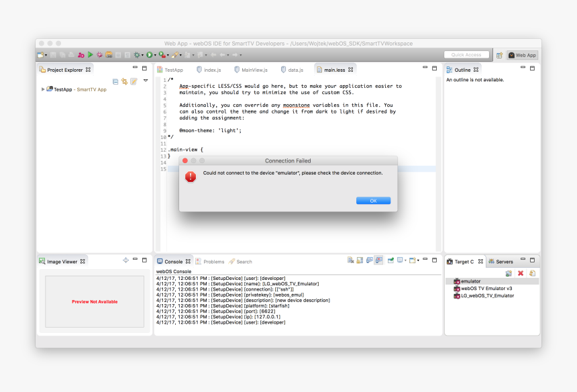Click the orange package toolbar icon
The image size is (577, 392).
pyautogui.click(x=109, y=55)
